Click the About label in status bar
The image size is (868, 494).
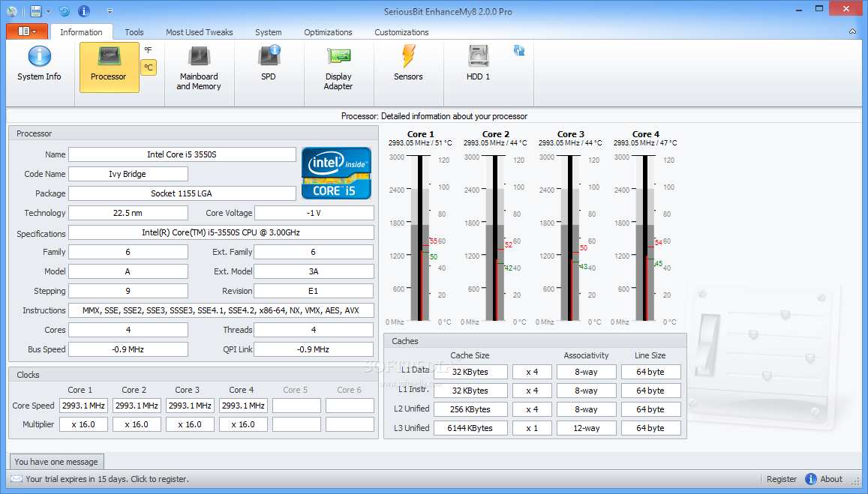tap(831, 479)
